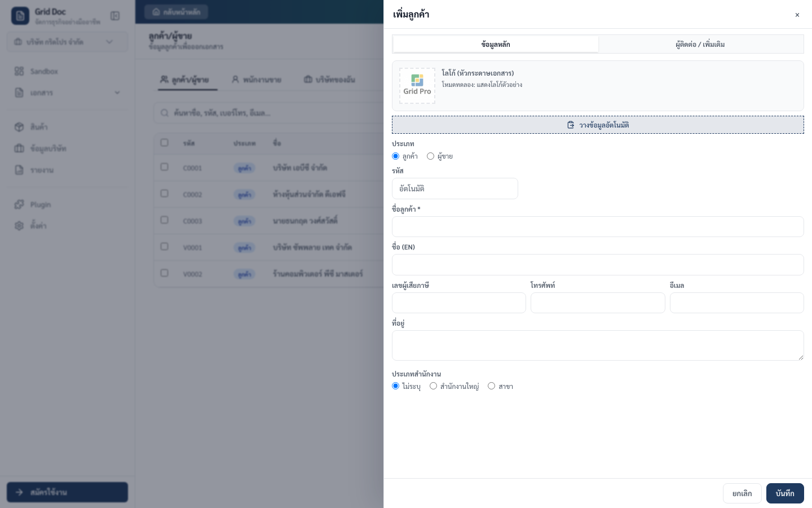Open the company selector dropdown
This screenshot has width=812, height=508.
67,42
